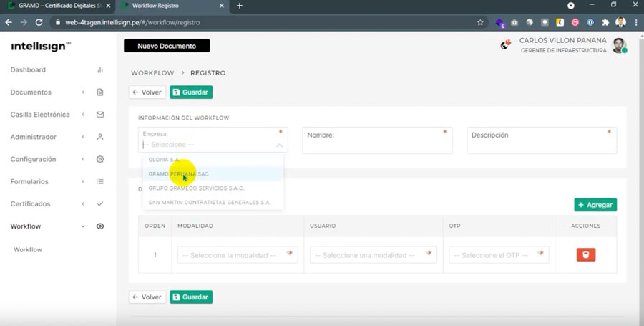Click the bottom Guardar button

coord(191,297)
